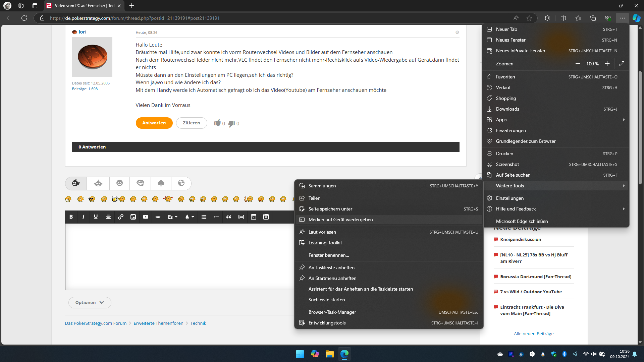644x362 pixels.
Task: Center-align text in the reply editor
Action: tap(108, 217)
